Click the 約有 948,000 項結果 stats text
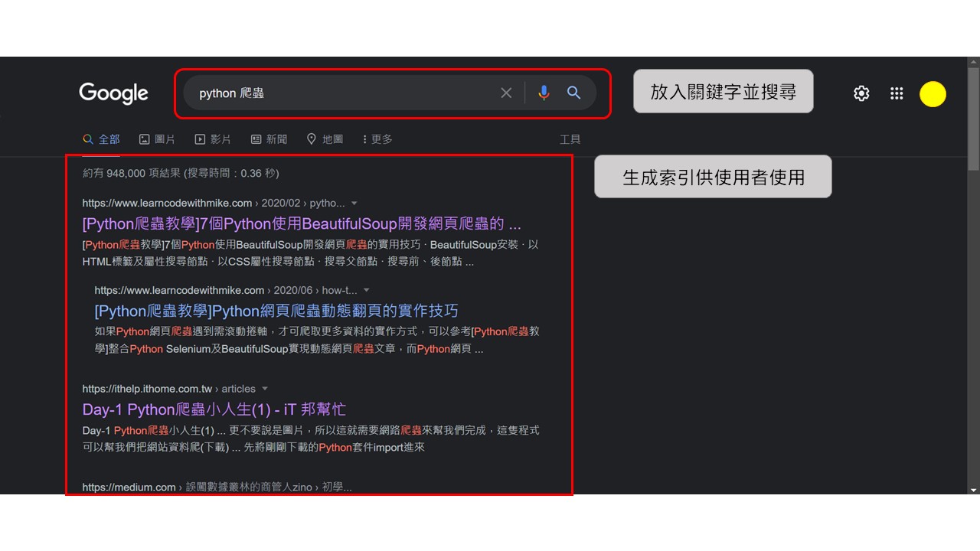 [x=181, y=174]
